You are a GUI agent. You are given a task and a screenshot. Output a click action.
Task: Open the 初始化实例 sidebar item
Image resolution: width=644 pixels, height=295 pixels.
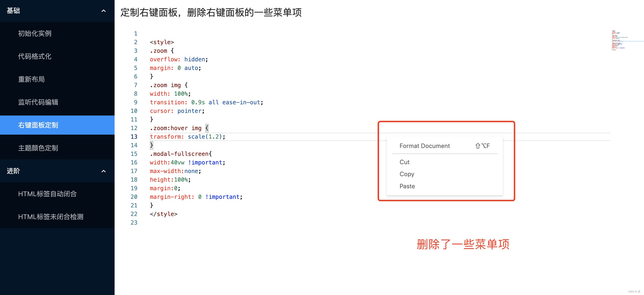(35, 33)
